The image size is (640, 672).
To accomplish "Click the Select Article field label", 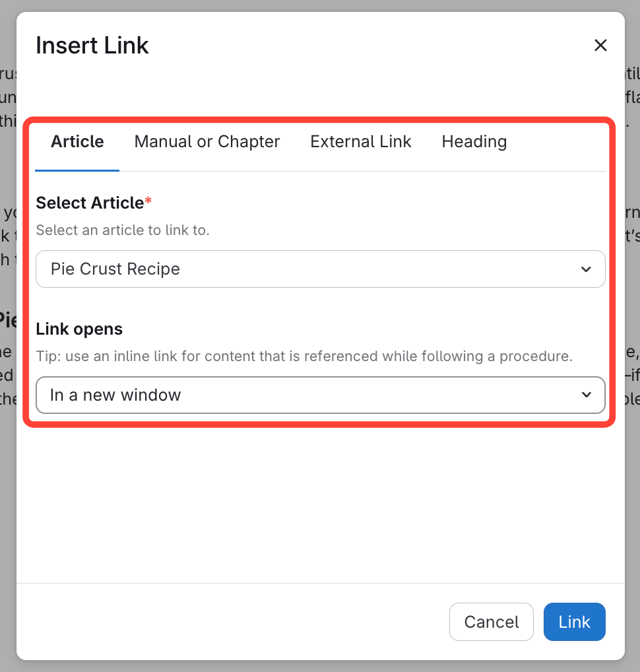I will click(x=90, y=203).
